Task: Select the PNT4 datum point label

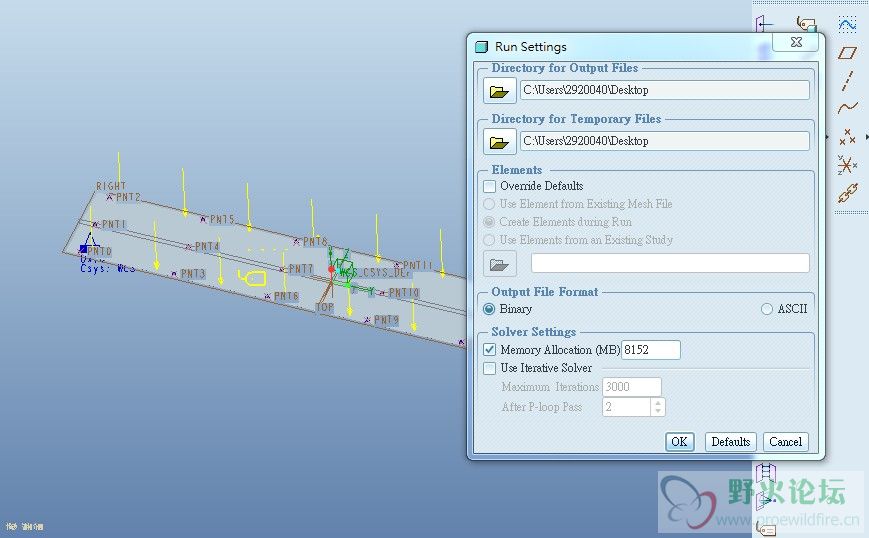Action: pos(207,245)
